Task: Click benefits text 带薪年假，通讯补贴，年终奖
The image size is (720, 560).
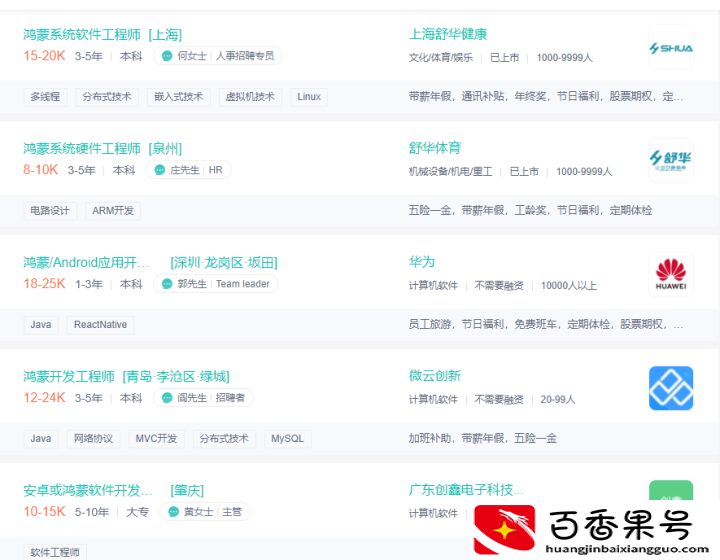Action: (x=546, y=96)
